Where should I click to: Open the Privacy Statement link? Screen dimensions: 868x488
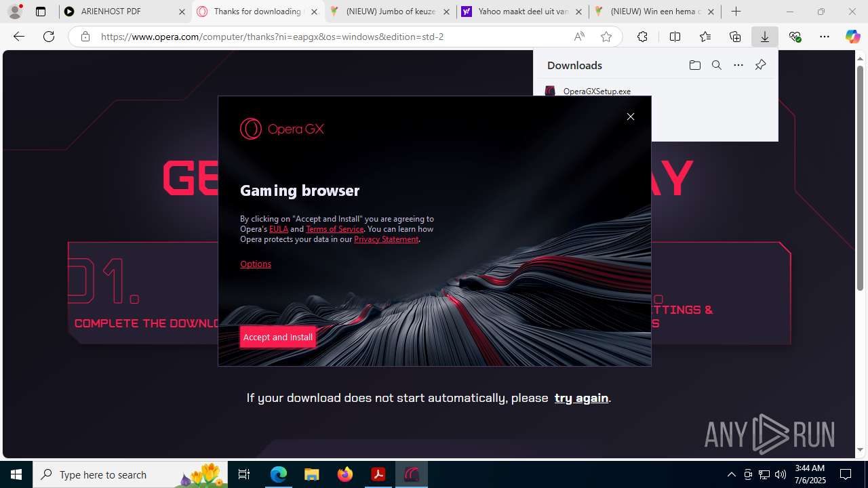click(x=386, y=239)
